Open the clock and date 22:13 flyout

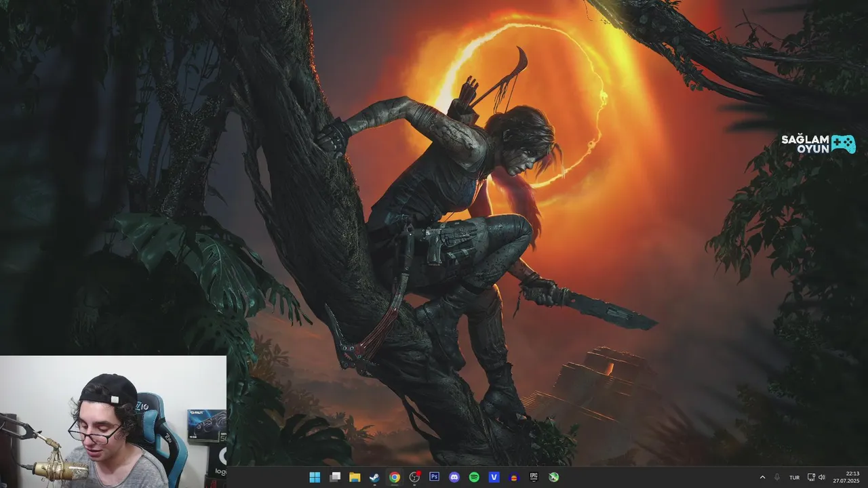(x=846, y=477)
